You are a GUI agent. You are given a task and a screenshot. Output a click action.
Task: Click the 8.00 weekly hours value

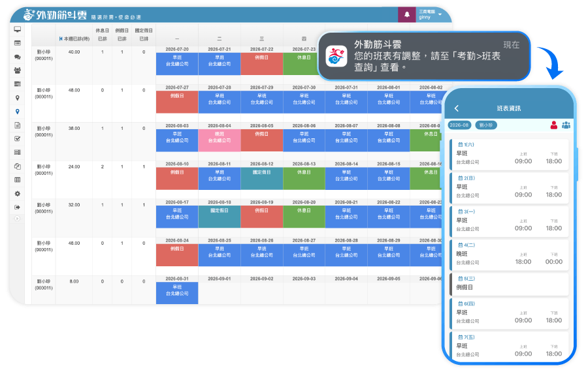click(x=74, y=281)
